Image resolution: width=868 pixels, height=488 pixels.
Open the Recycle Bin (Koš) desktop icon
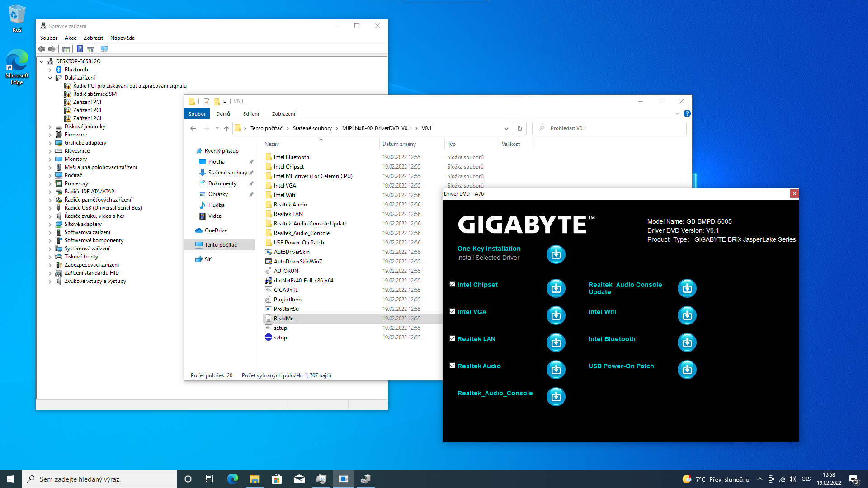17,19
